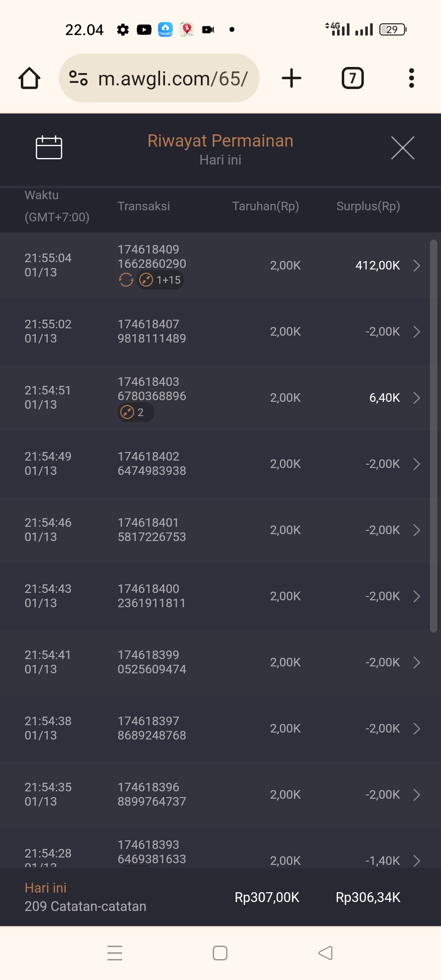441x980 pixels.
Task: Tap the Android back navigation button
Action: [325, 953]
